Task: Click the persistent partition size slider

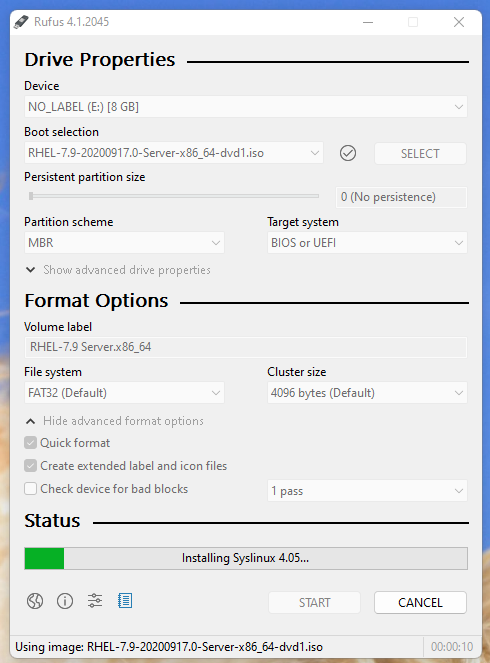Action: (x=173, y=196)
